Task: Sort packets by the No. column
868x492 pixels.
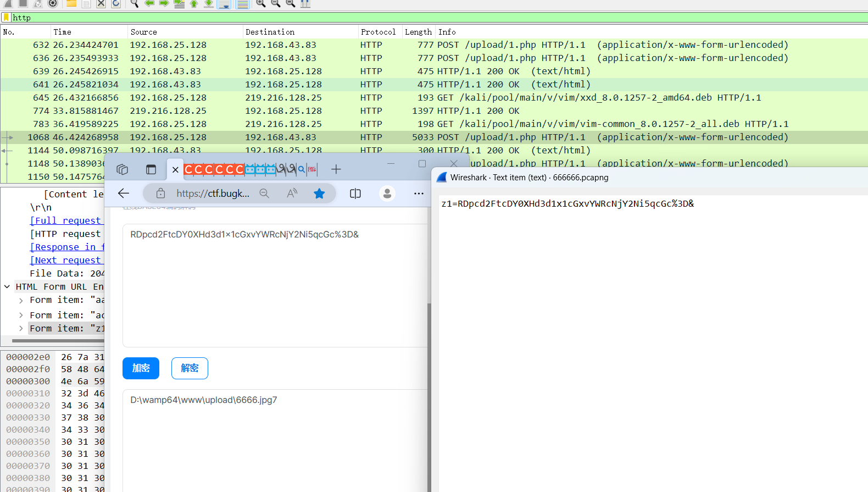Action: click(25, 32)
